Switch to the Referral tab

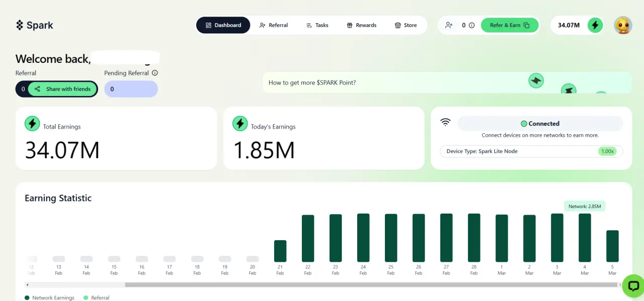pos(273,25)
